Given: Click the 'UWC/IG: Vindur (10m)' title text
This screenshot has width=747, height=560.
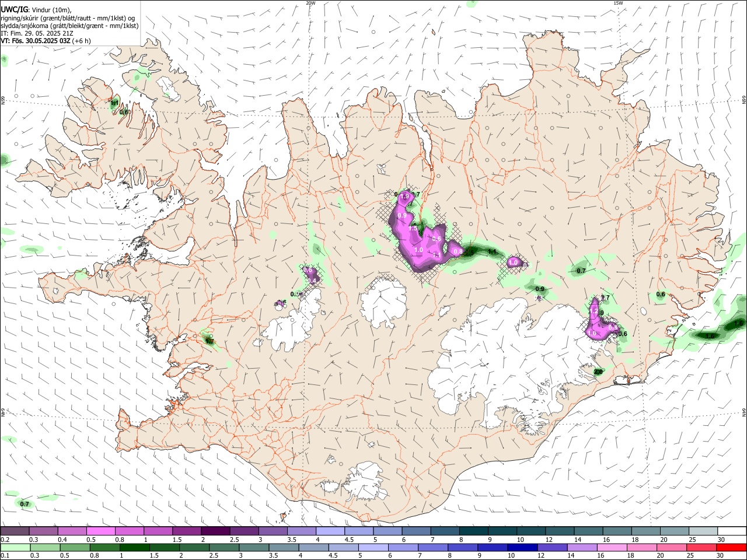Looking at the screenshot, I should tap(36, 10).
